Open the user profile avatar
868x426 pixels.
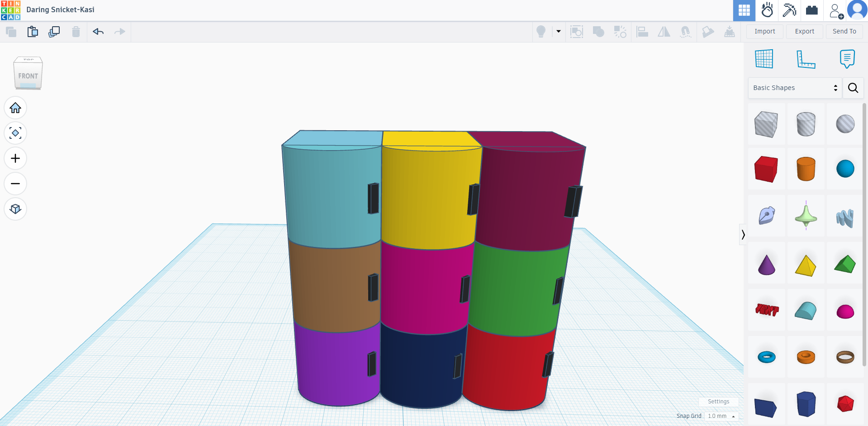pos(857,10)
